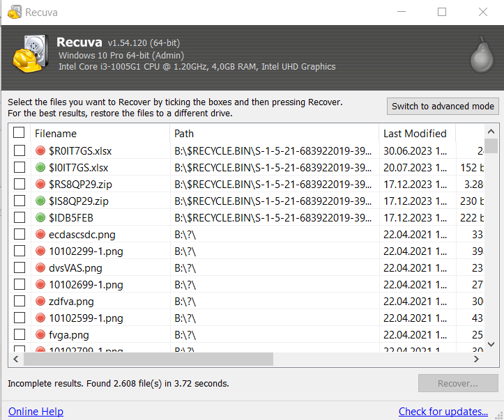Click red status dot for dvsVAS.png

pyautogui.click(x=40, y=267)
